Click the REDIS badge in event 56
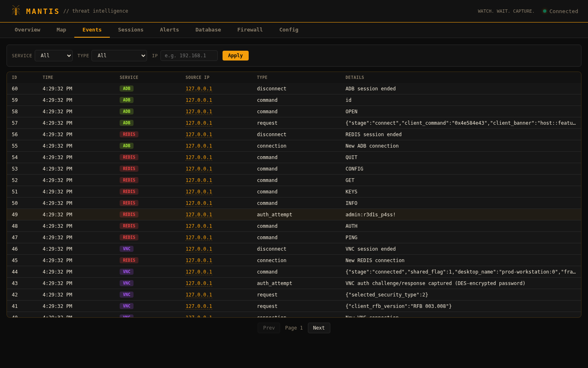Image resolution: width=588 pixels, height=368 pixels. 129,135
